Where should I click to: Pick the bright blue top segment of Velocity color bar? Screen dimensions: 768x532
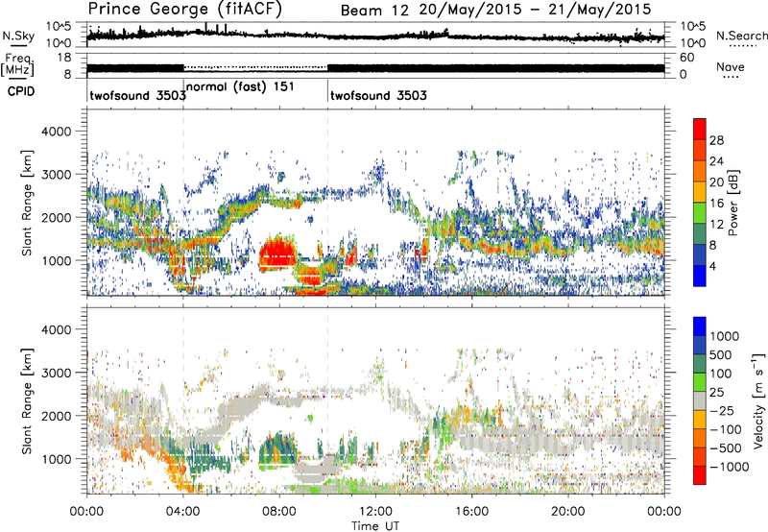pyautogui.click(x=700, y=326)
